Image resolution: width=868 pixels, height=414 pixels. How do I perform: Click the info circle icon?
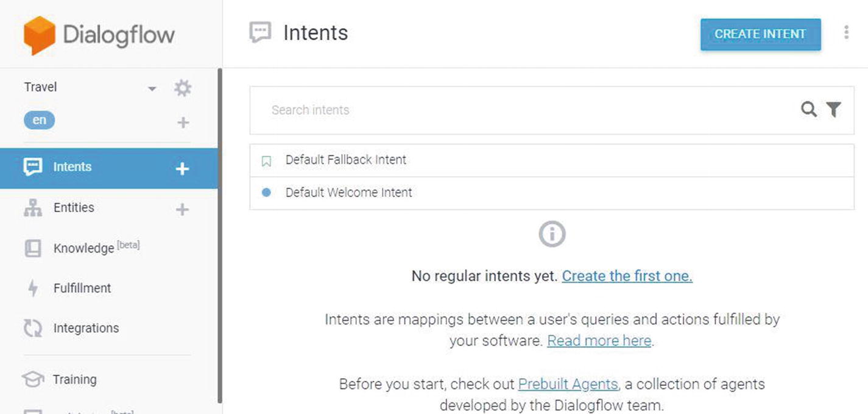(x=552, y=234)
